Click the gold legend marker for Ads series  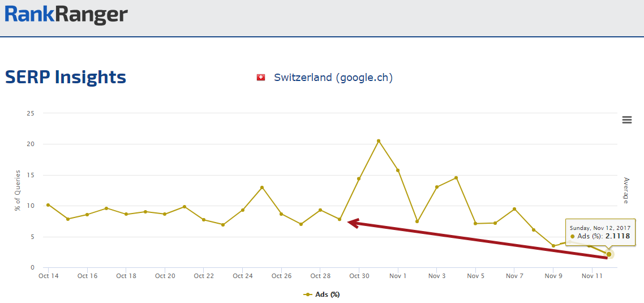click(x=308, y=295)
